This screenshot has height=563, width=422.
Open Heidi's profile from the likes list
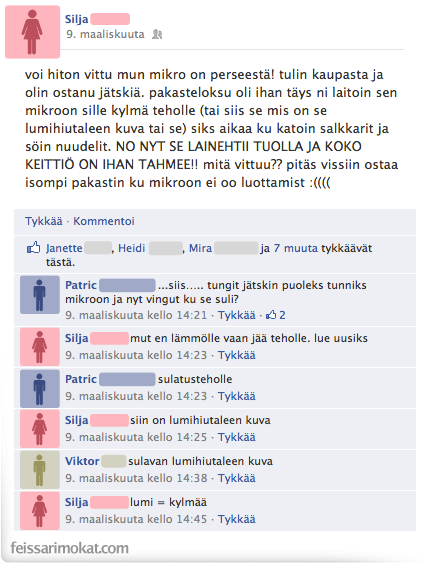(x=131, y=248)
